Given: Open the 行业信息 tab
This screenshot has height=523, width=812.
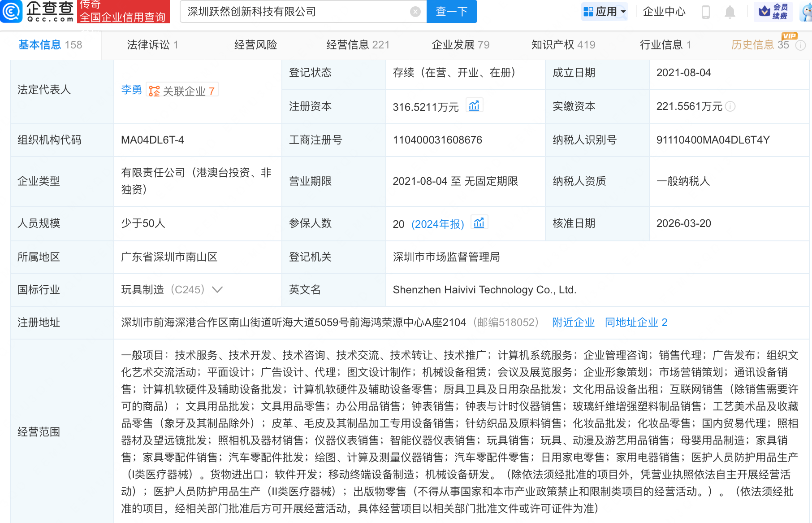Looking at the screenshot, I should 666,45.
